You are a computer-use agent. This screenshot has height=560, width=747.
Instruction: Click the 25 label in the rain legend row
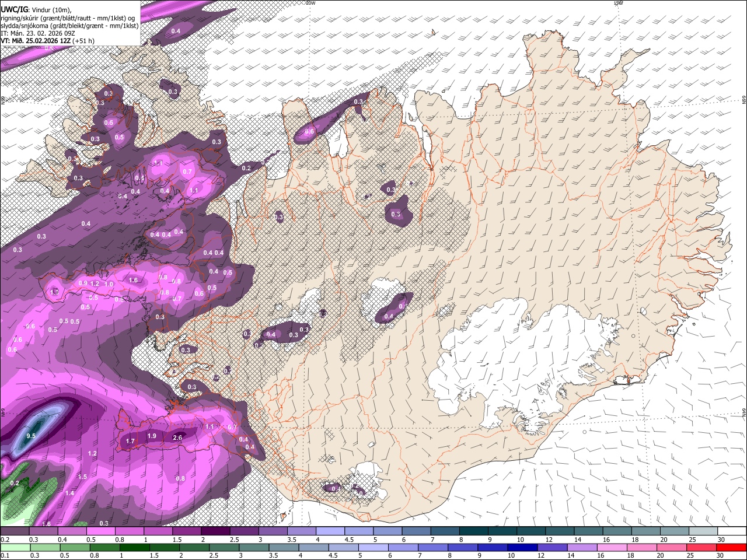(692, 555)
